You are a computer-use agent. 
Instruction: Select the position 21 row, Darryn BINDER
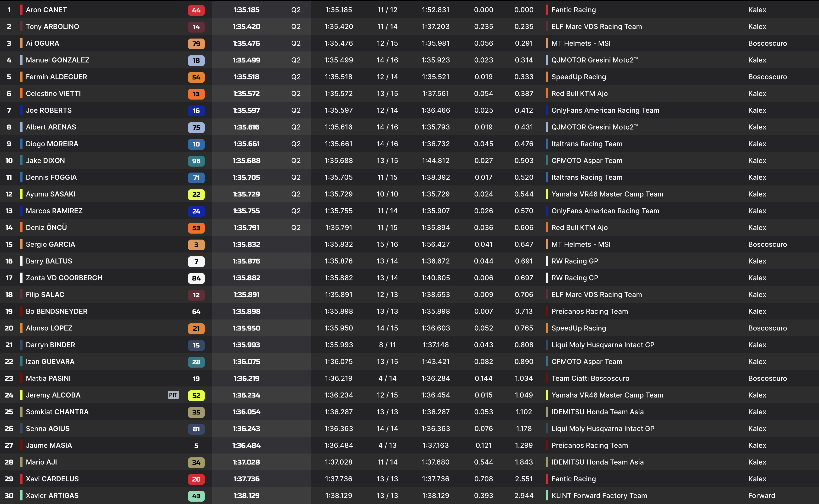(50, 345)
